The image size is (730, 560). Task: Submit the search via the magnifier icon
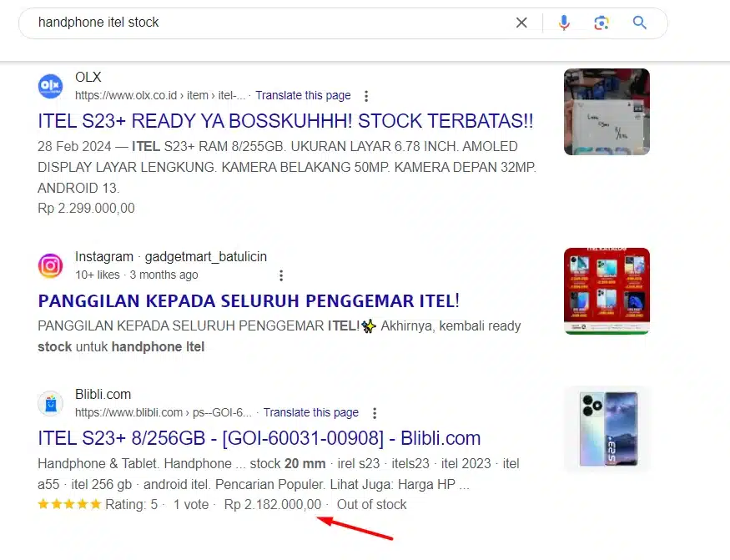[639, 23]
